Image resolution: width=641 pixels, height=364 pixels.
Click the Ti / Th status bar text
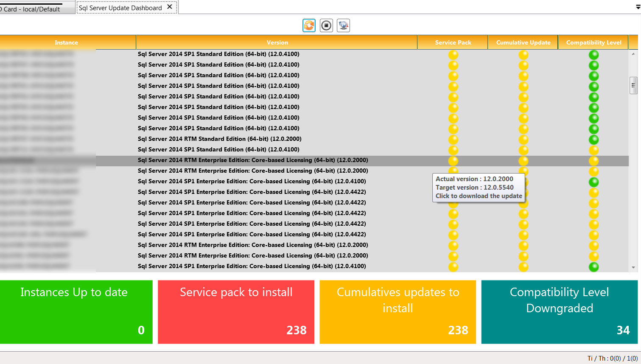tap(613, 358)
